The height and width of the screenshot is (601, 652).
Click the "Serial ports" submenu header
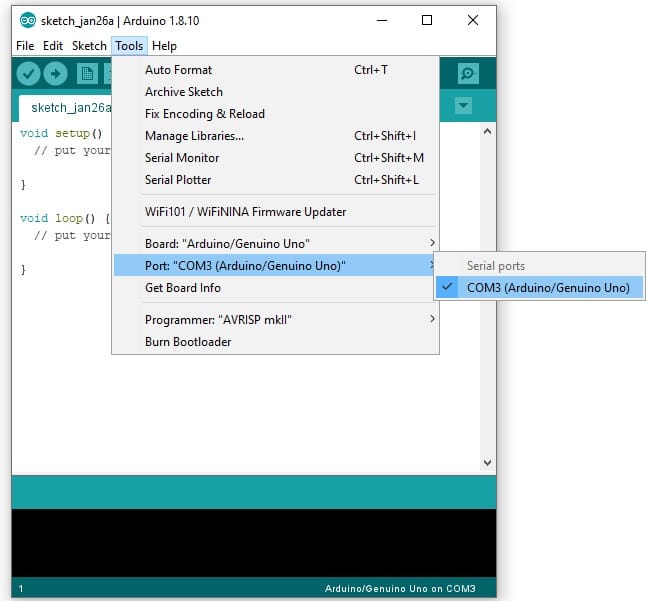click(496, 265)
